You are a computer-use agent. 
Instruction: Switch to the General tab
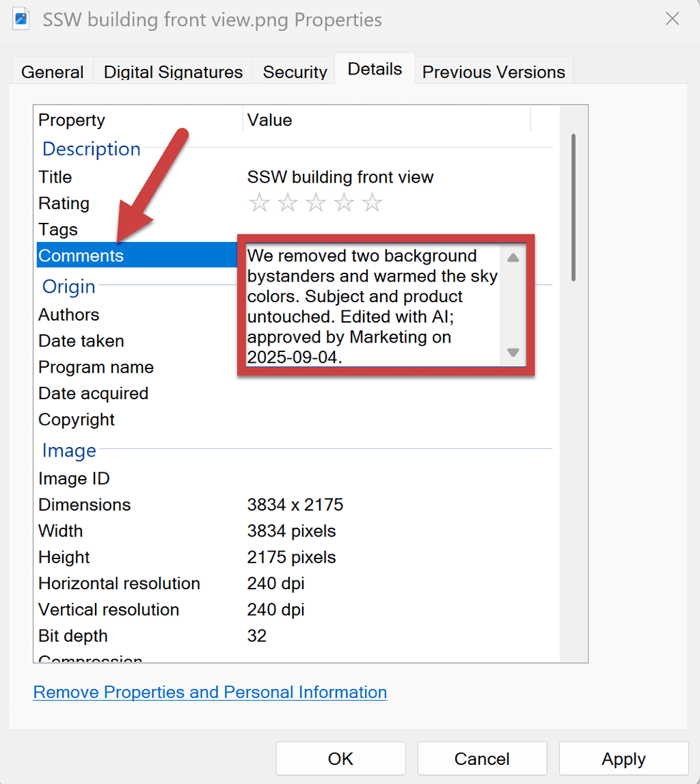[x=52, y=71]
